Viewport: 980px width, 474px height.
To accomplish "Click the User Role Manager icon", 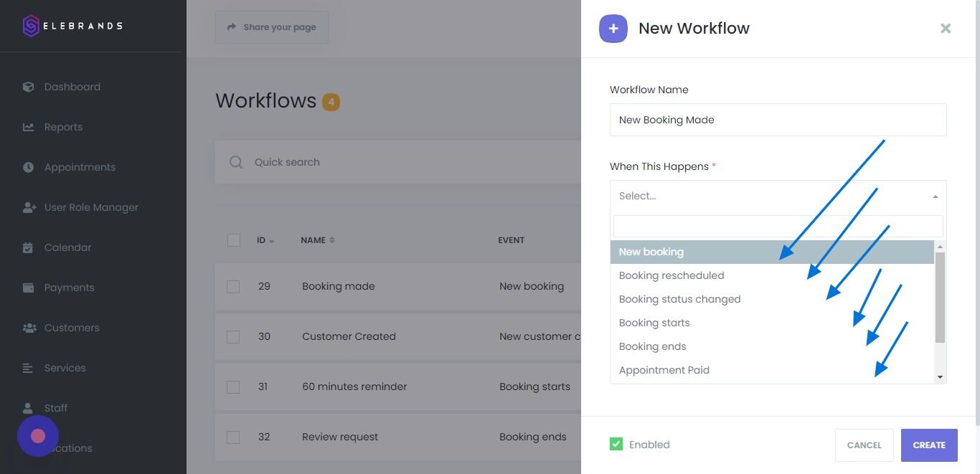I will point(29,207).
